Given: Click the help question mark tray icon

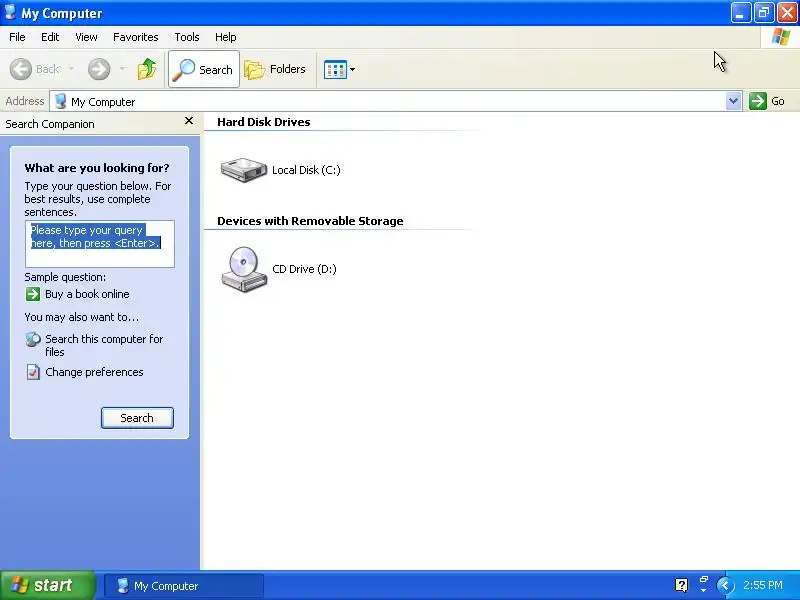Looking at the screenshot, I should (681, 585).
